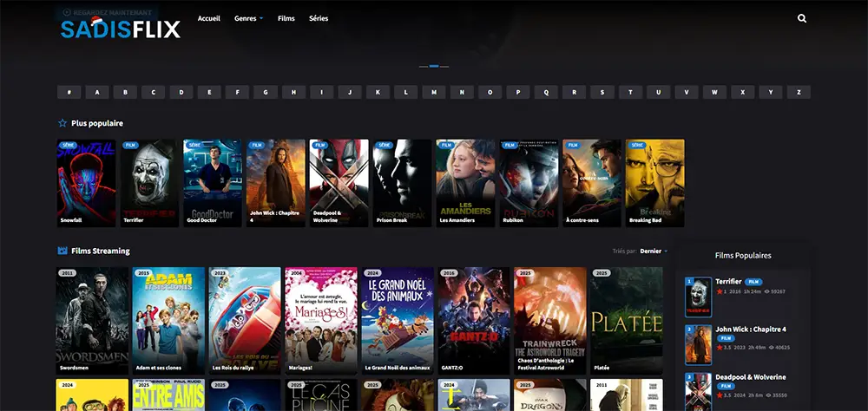This screenshot has width=868, height=411.
Task: Click Deadpool & Wolverine sidebar title
Action: [x=750, y=376]
